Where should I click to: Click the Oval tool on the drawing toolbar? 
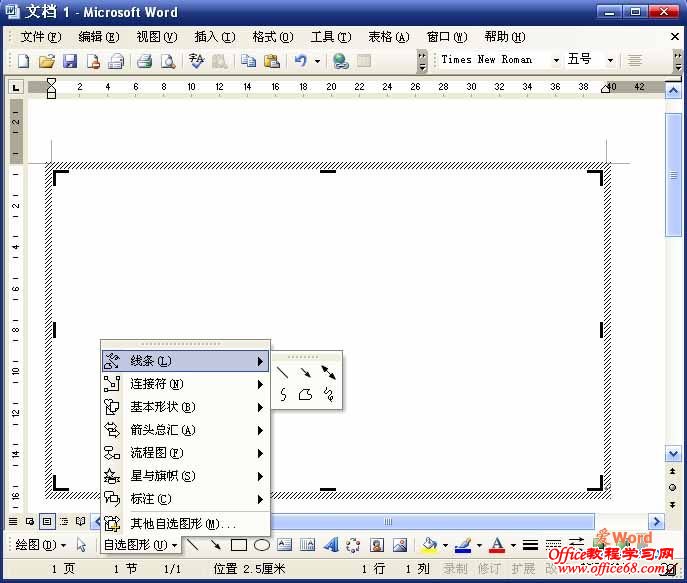(262, 545)
